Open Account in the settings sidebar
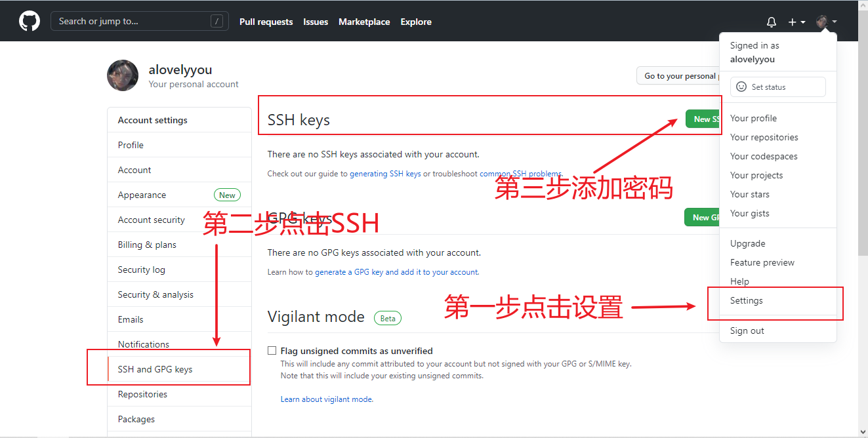This screenshot has width=868, height=438. pyautogui.click(x=179, y=170)
